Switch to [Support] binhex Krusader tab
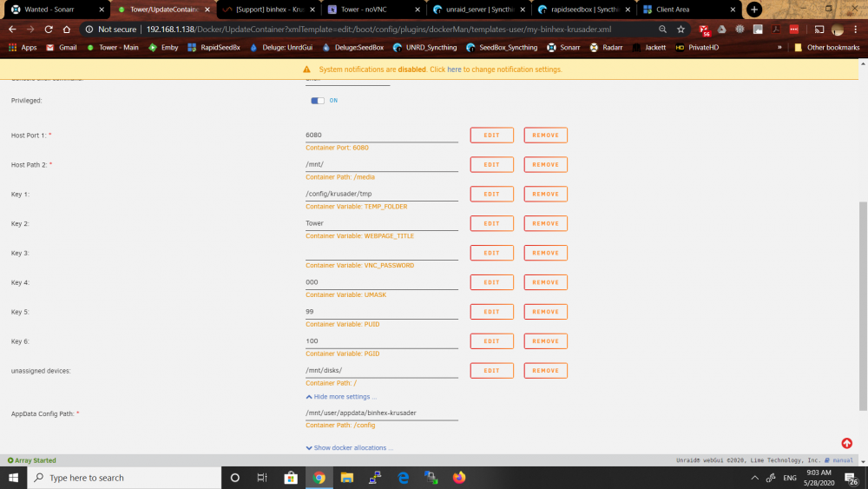The height and width of the screenshot is (489, 868). (269, 10)
